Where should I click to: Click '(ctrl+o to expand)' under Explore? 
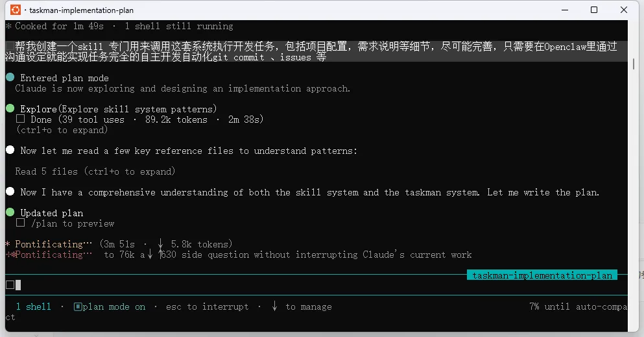[62, 130]
